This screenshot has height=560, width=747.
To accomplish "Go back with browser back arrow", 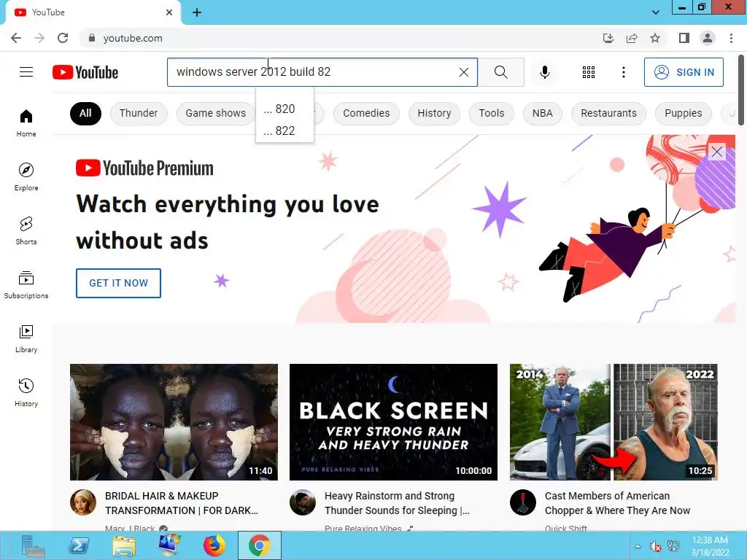I will tap(16, 38).
